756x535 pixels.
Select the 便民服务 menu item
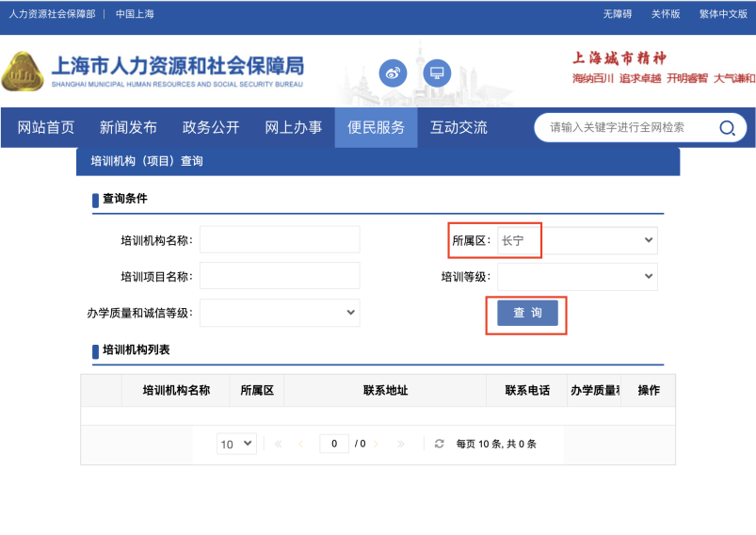(376, 127)
